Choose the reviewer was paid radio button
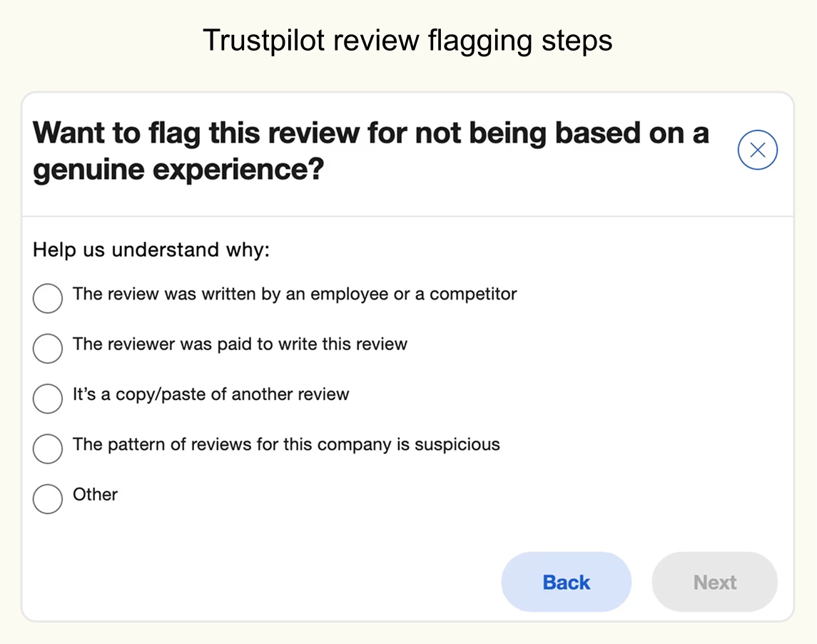This screenshot has height=644, width=817. [x=48, y=348]
